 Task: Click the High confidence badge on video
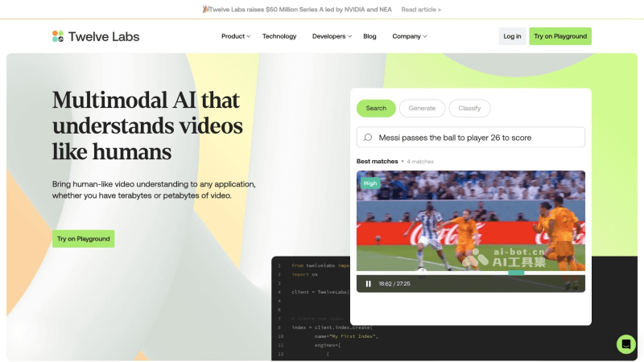370,183
